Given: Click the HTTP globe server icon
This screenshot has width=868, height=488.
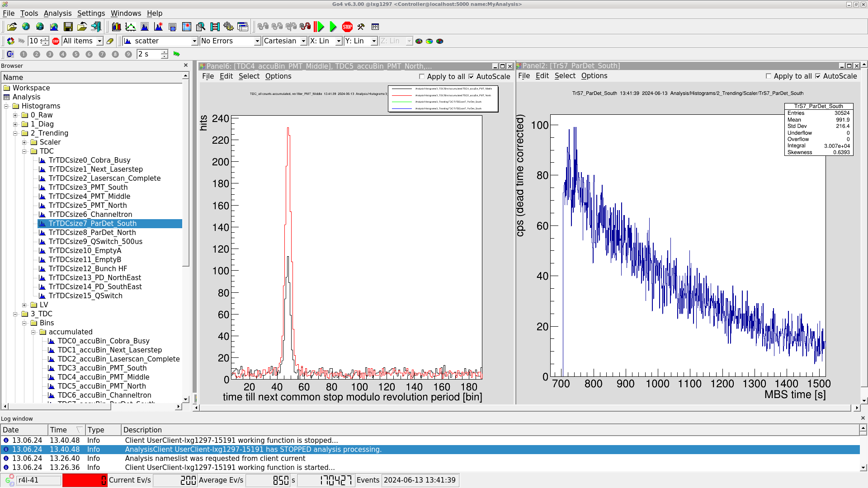Looking at the screenshot, I should tap(40, 27).
